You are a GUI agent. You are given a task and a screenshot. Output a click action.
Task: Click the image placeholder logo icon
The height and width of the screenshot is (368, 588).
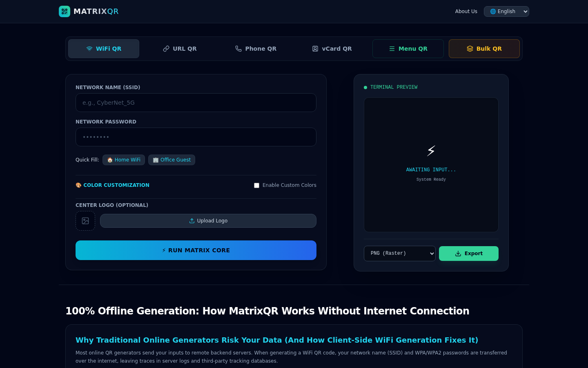point(85,221)
